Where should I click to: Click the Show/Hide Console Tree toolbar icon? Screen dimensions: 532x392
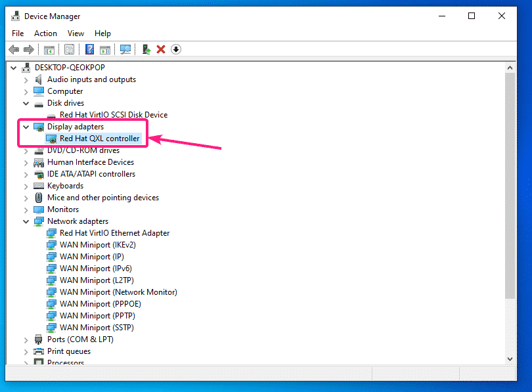49,50
